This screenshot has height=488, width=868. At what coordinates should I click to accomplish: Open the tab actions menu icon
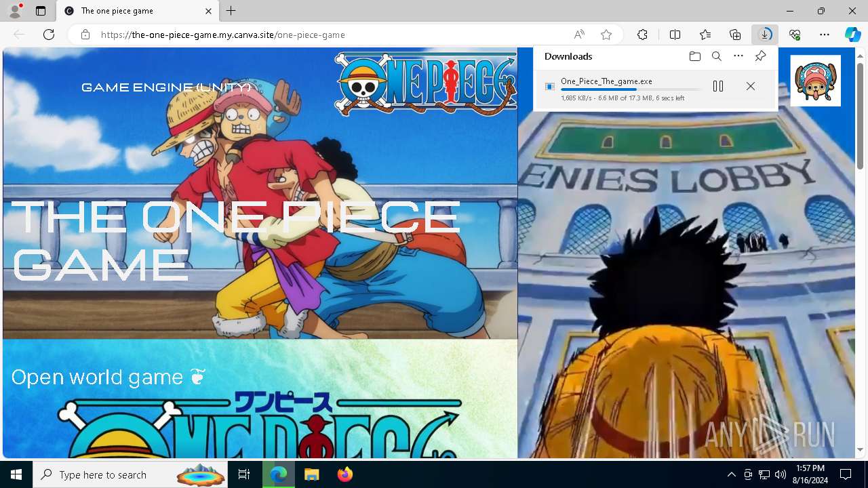pyautogui.click(x=41, y=11)
